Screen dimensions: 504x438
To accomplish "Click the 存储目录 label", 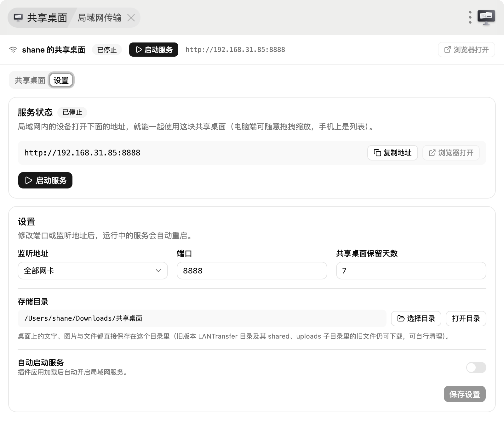I will (33, 301).
